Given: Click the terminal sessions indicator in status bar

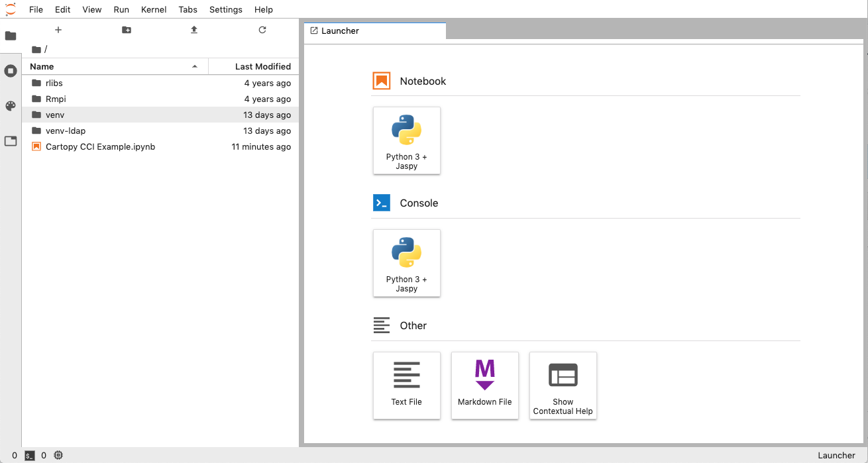Looking at the screenshot, I should (29, 455).
